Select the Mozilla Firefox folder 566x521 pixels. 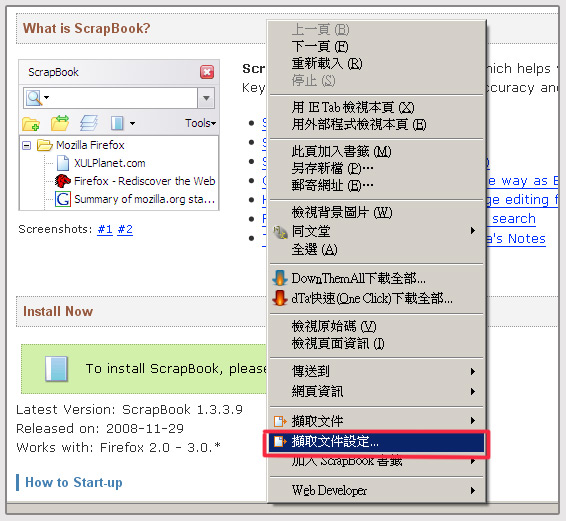[x=90, y=145]
